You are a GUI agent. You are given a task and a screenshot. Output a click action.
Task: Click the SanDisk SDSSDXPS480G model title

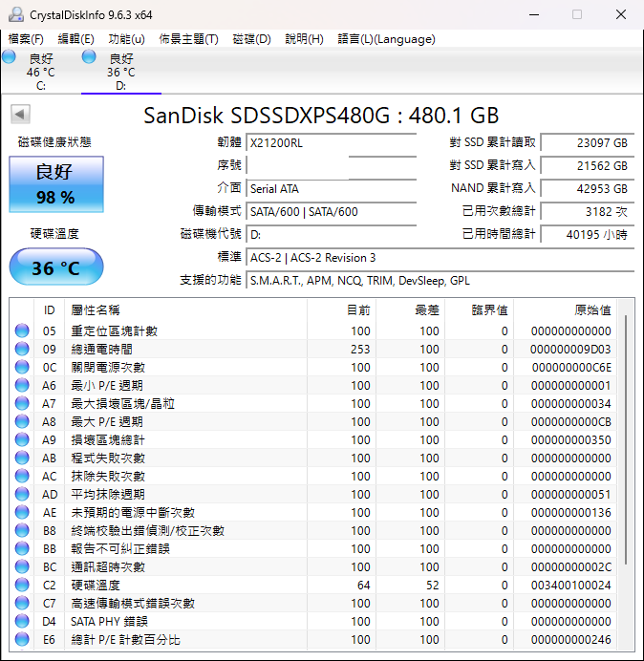[x=321, y=115]
